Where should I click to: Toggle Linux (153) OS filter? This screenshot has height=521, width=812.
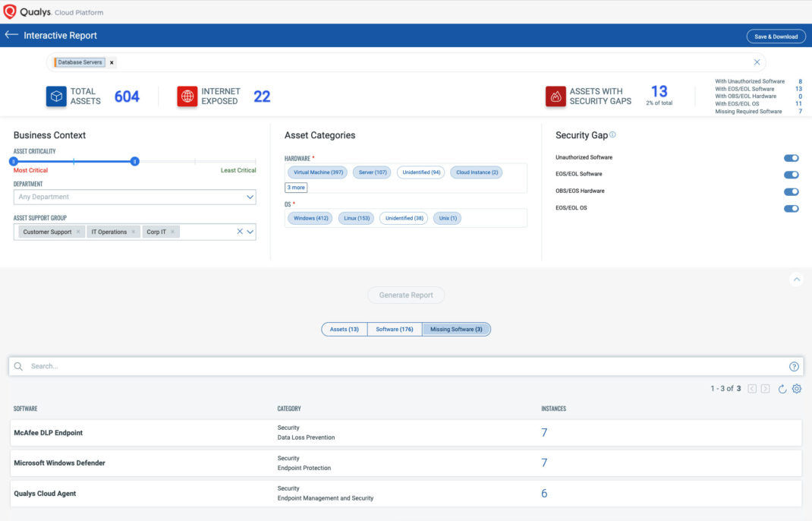pos(356,218)
